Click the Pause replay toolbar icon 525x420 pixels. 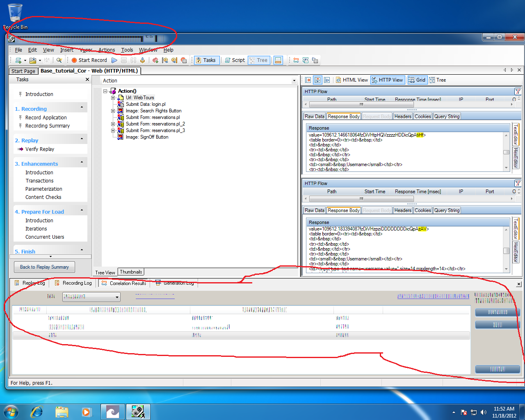133,60
